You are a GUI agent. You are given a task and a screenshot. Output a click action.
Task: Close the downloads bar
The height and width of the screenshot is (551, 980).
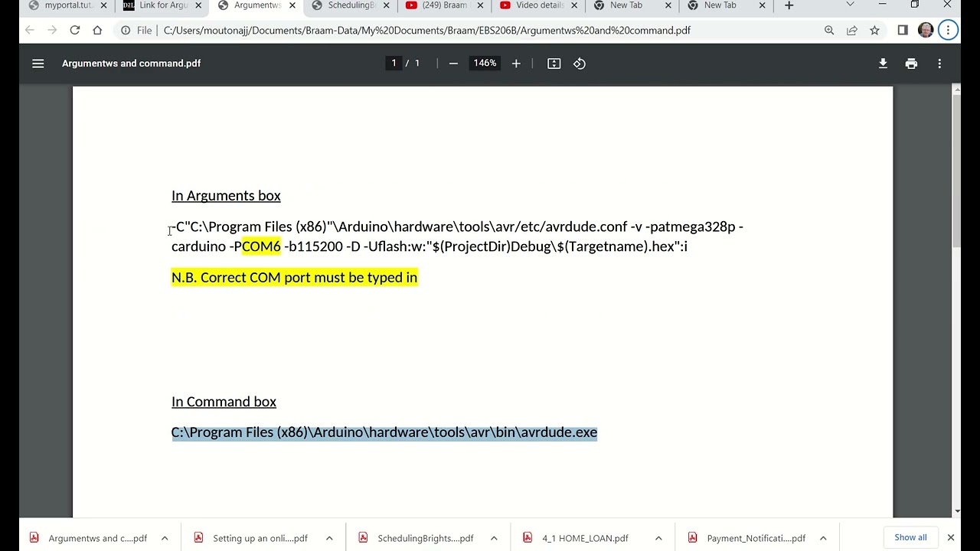point(951,538)
